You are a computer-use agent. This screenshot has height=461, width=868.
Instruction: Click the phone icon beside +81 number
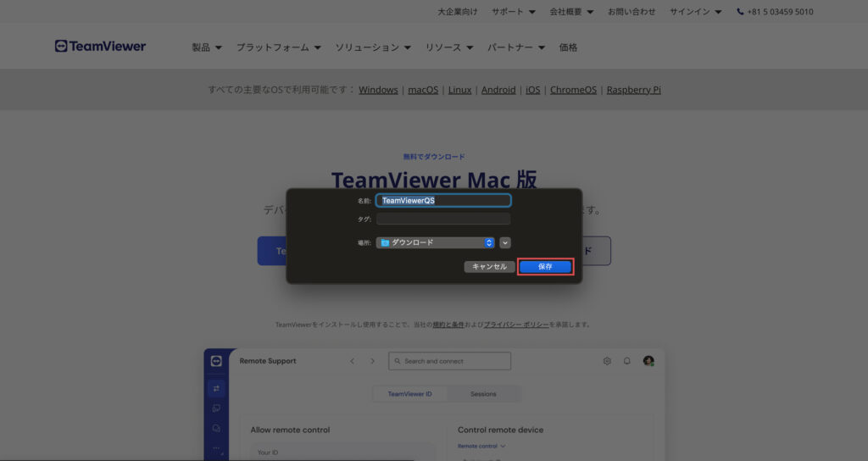740,12
